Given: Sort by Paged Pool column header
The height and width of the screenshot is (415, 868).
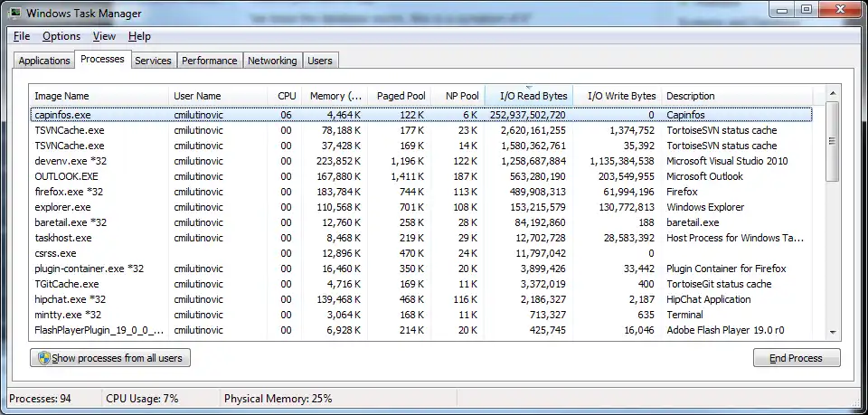Looking at the screenshot, I should [x=399, y=96].
